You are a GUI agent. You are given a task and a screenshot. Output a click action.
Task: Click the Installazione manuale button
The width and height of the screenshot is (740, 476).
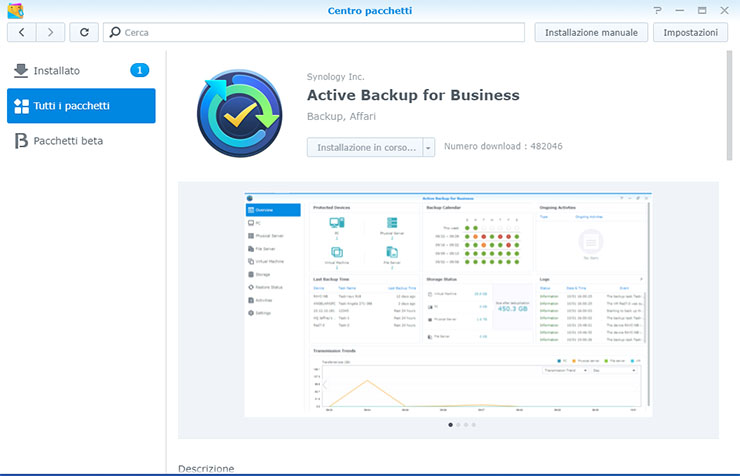[591, 32]
